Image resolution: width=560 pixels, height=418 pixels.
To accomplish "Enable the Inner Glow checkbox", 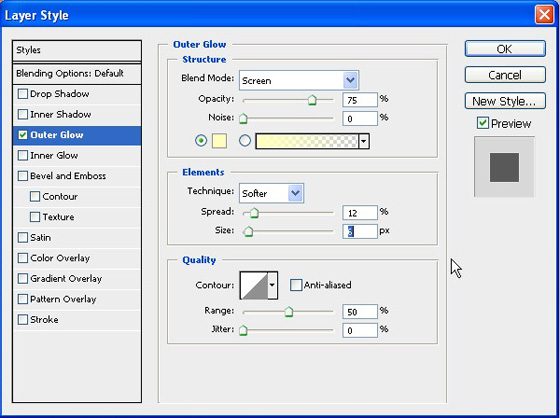I will [23, 155].
